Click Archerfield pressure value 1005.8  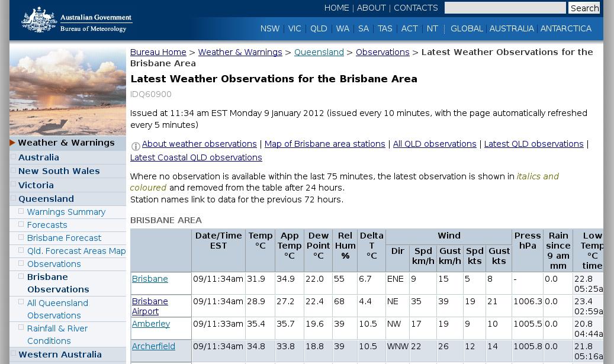pyautogui.click(x=528, y=346)
